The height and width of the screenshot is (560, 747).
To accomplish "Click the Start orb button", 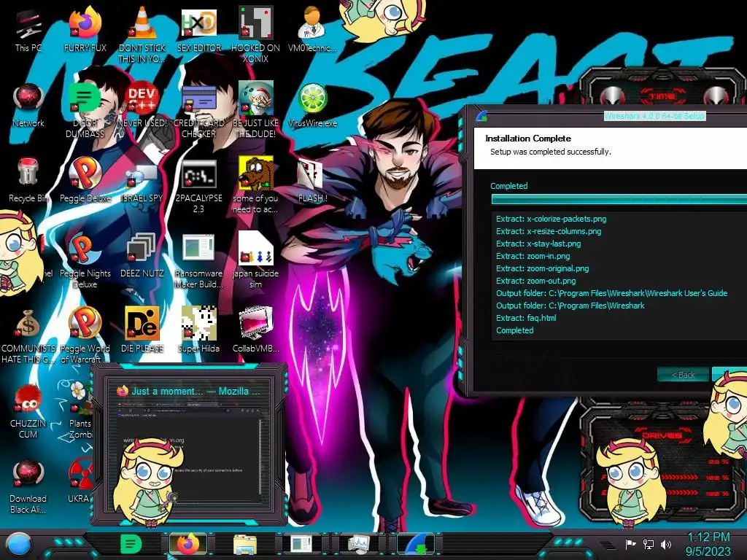I will click(18, 544).
